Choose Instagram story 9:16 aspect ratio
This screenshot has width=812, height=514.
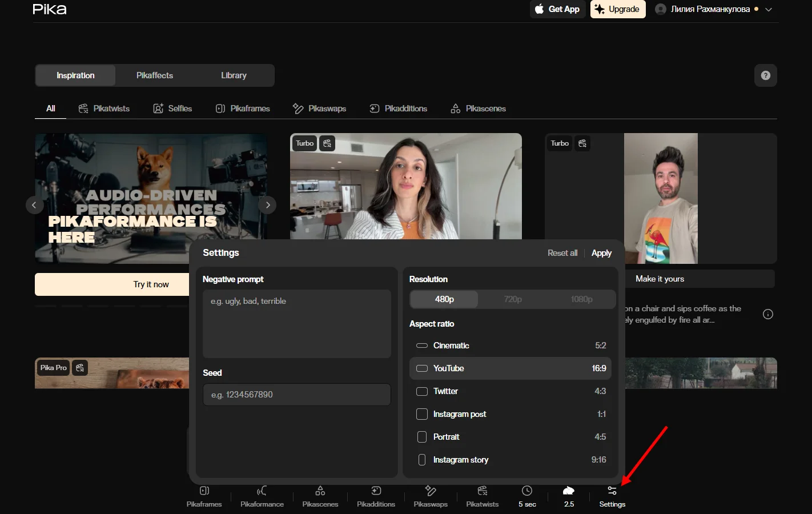click(x=510, y=460)
